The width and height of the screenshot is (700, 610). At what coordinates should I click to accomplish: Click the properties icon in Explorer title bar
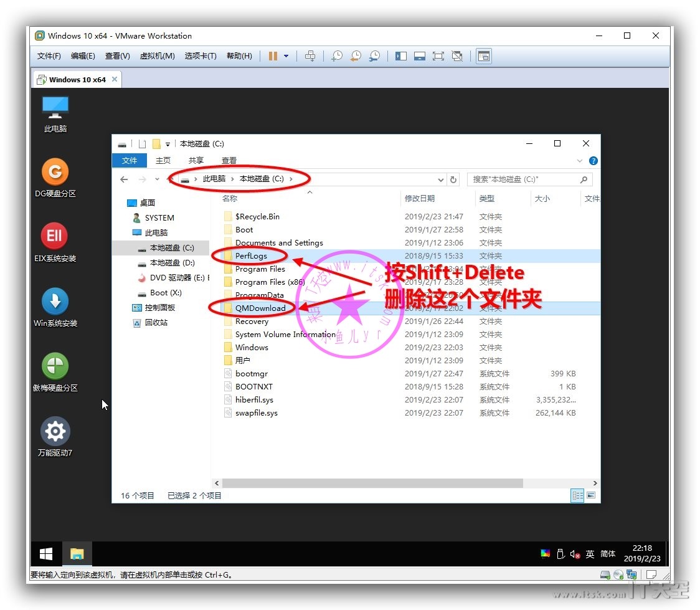[x=143, y=144]
